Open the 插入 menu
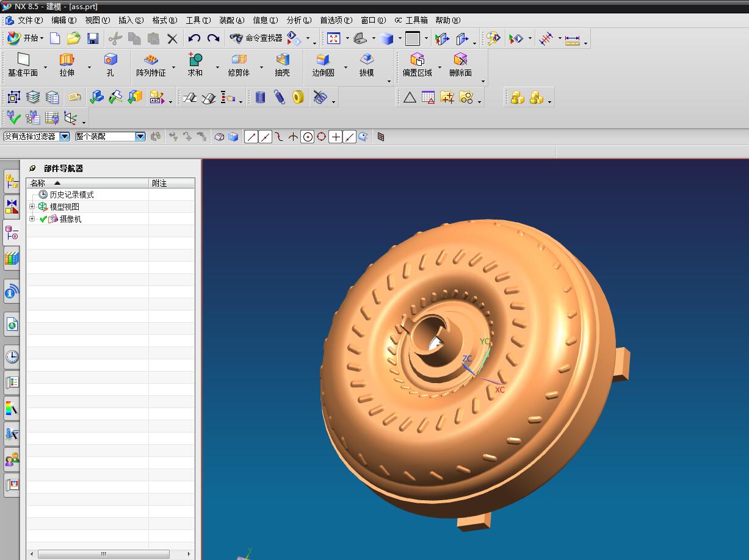749x560 pixels. [131, 20]
